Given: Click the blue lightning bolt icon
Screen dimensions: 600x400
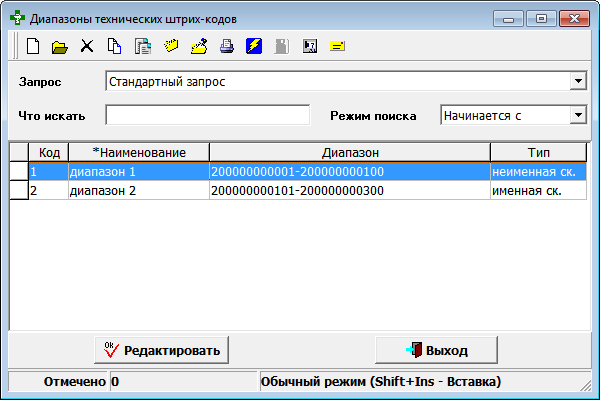Looking at the screenshot, I should pos(254,46).
